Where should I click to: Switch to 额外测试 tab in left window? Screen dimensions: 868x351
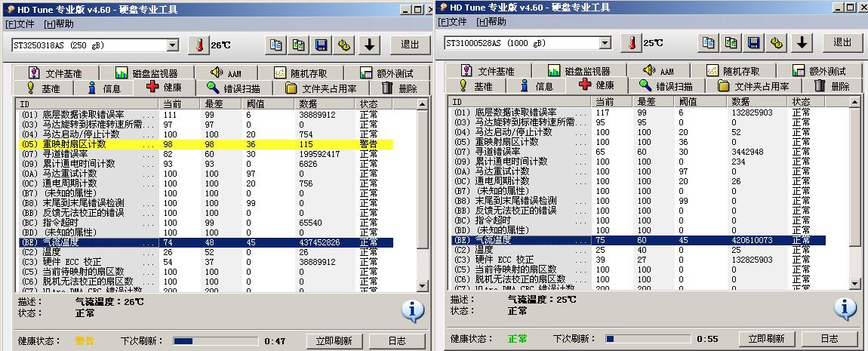(387, 73)
